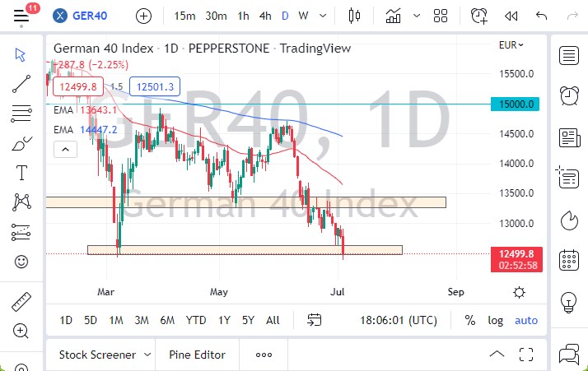
Task: Collapse the indicator legend chevron
Action: 63,149
